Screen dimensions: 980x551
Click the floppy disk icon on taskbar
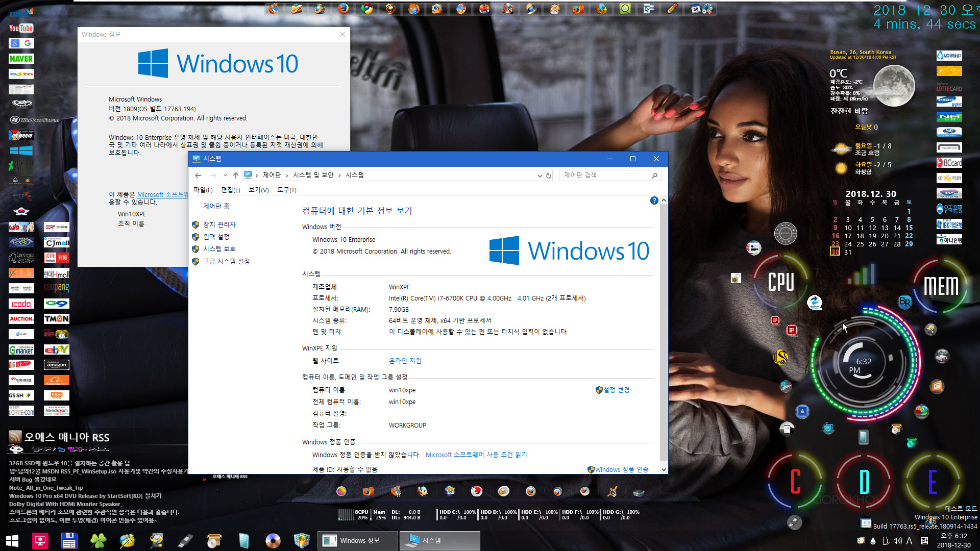tap(69, 540)
